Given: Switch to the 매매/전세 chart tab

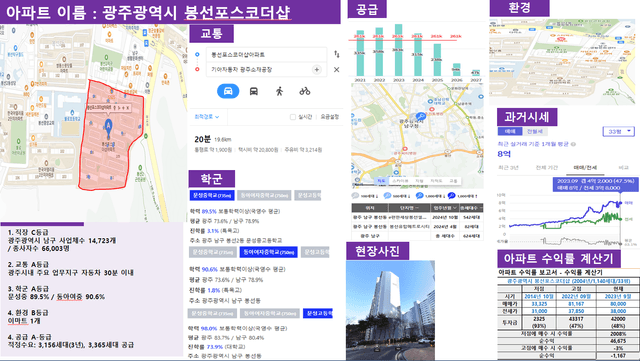Looking at the screenshot, I should coord(585,167).
